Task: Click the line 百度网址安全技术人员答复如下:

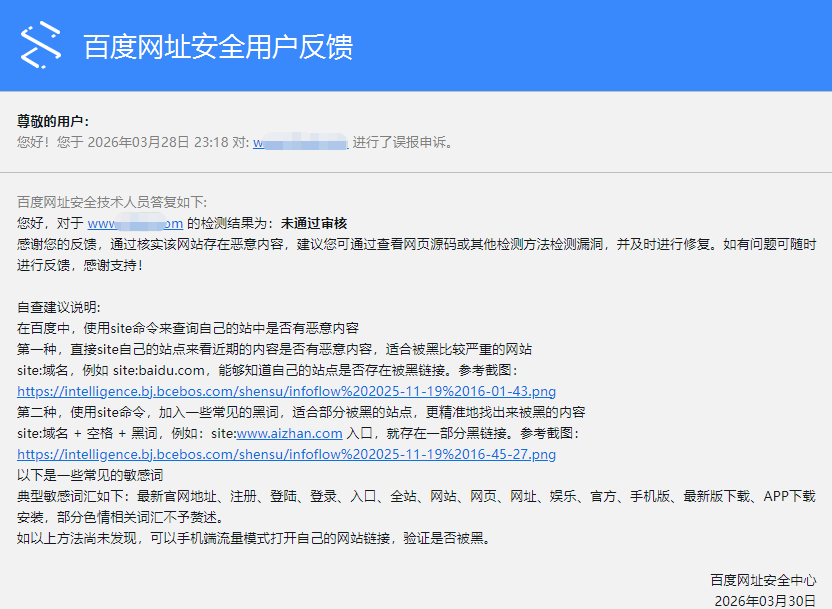Action: tap(112, 202)
